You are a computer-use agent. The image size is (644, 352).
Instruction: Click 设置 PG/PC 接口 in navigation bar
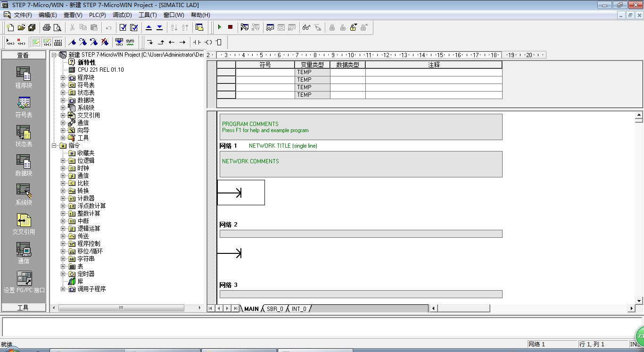point(24,282)
